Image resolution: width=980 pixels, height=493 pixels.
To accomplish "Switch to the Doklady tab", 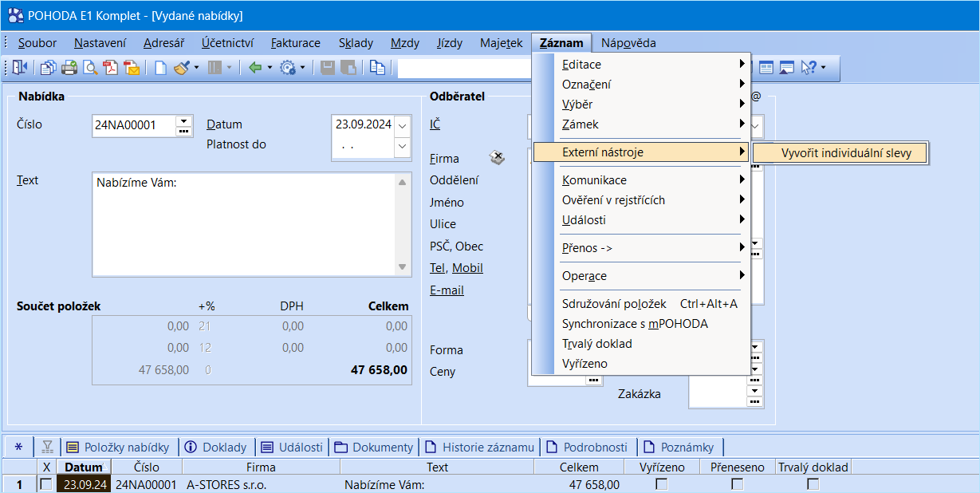I will click(x=216, y=447).
